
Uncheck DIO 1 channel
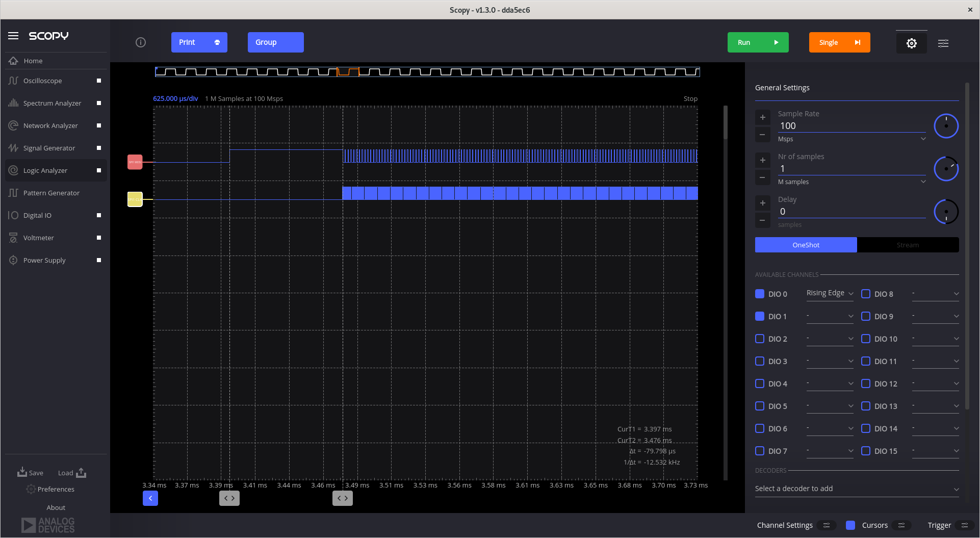760,316
